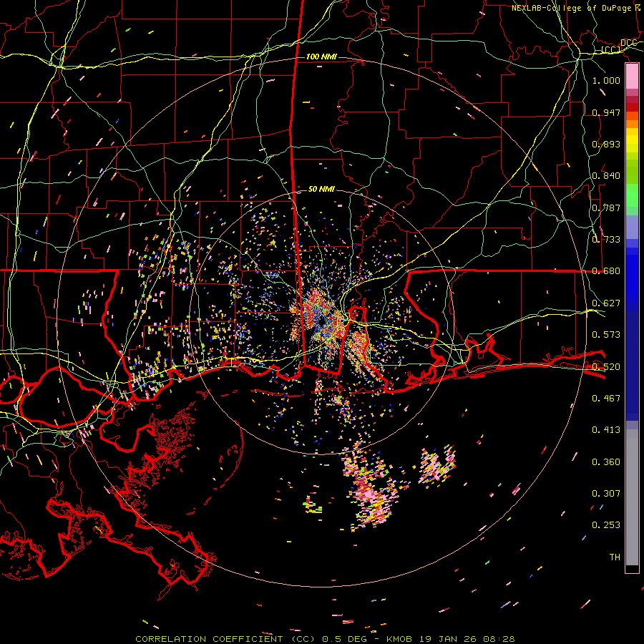This screenshot has width=644, height=644.
Task: Click the TH threshold label
Action: click(615, 557)
